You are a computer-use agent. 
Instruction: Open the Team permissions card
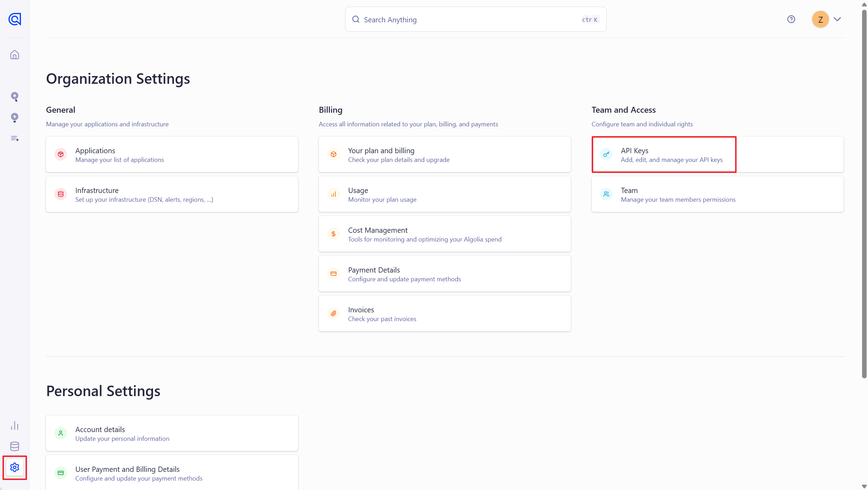717,194
